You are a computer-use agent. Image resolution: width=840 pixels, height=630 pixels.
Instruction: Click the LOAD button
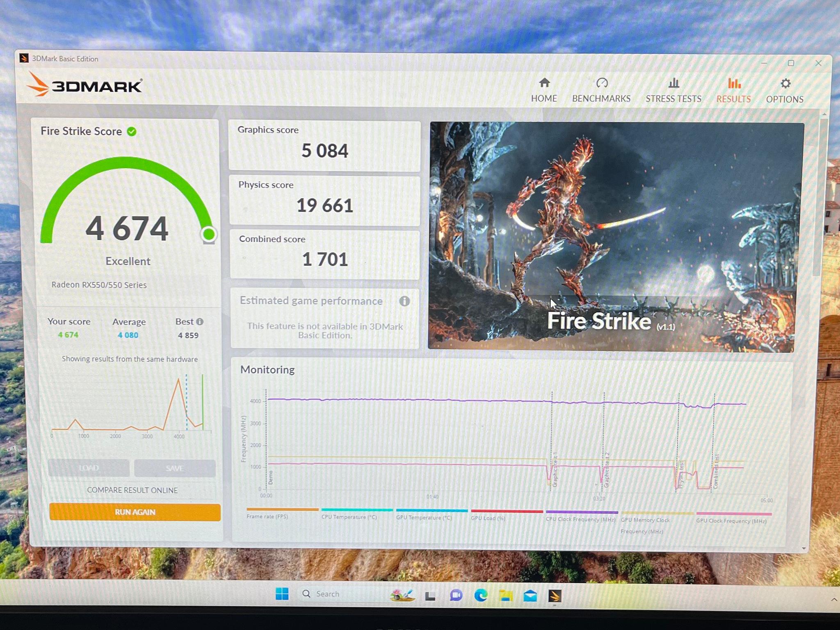point(89,468)
